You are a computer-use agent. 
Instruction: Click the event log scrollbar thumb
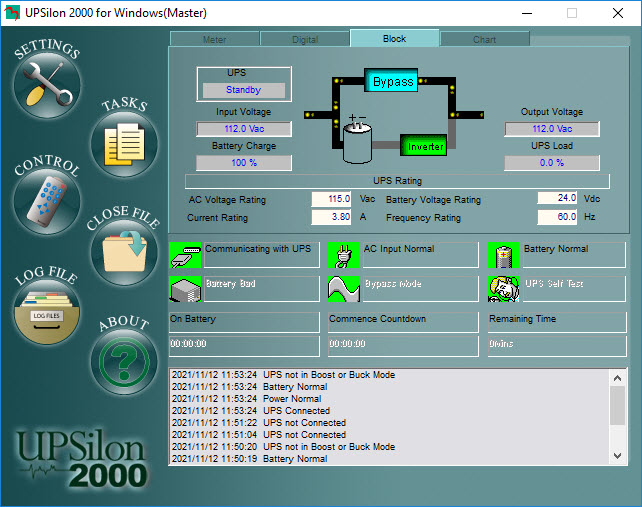coord(617,405)
